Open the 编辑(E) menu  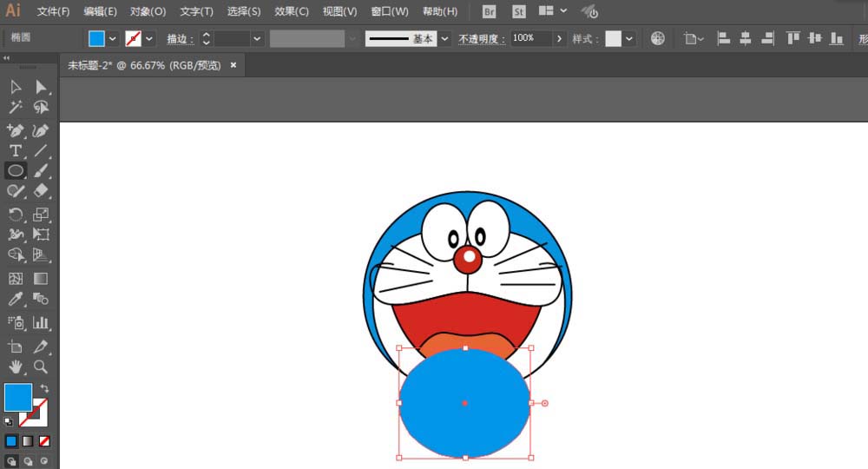click(x=100, y=11)
